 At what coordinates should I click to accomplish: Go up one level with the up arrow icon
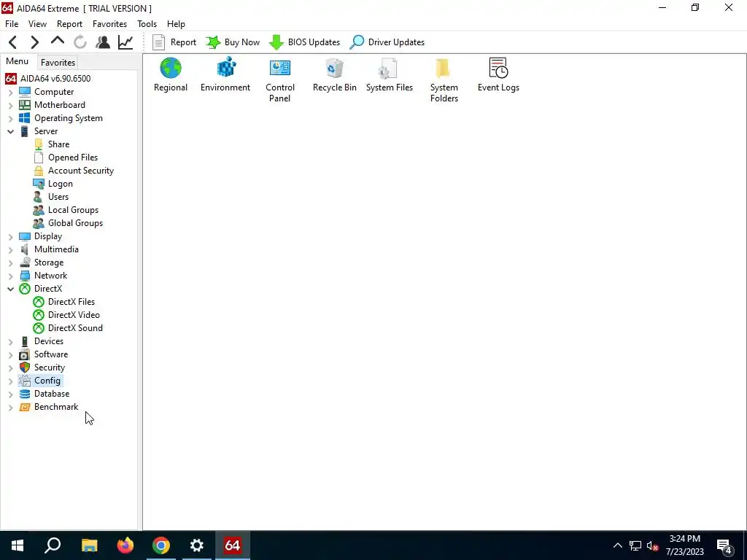[57, 42]
